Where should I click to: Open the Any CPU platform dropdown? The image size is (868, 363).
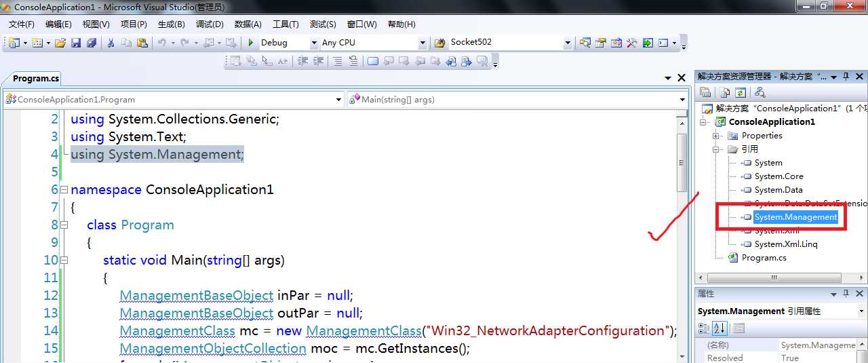point(422,43)
